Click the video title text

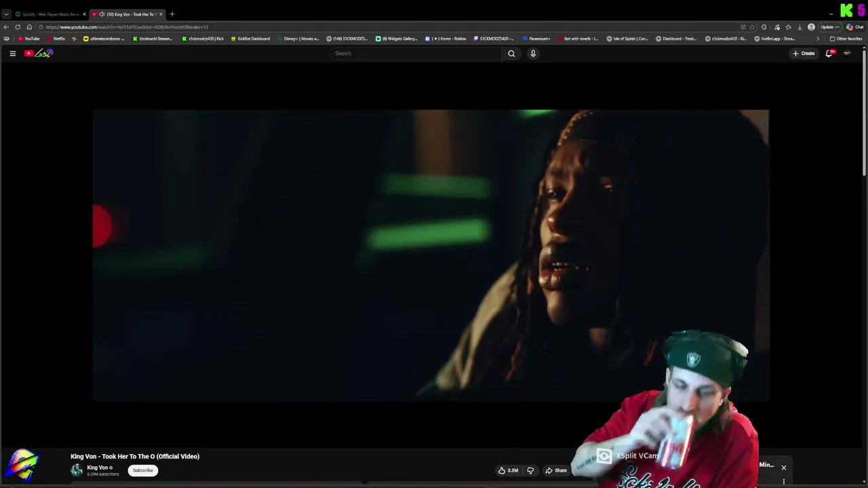pyautogui.click(x=135, y=456)
